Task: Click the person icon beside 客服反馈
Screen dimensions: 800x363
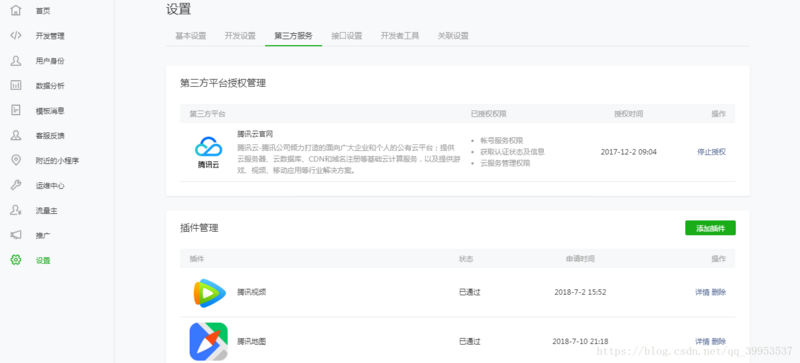Action: 16,135
